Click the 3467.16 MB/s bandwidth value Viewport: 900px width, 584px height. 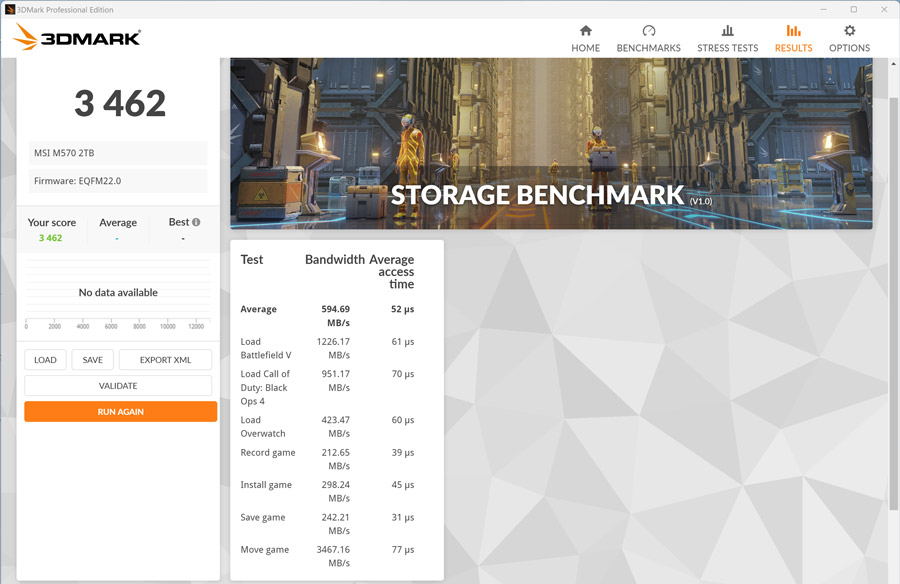tap(333, 556)
